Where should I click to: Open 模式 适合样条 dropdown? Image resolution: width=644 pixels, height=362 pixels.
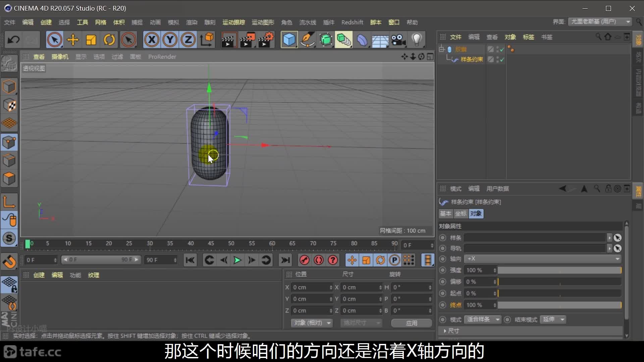click(x=482, y=319)
